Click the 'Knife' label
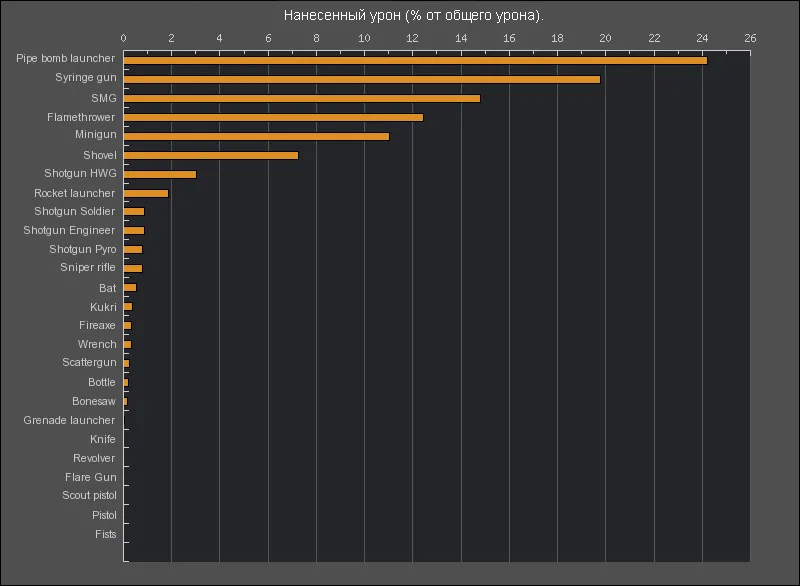This screenshot has height=586, width=800. click(x=103, y=439)
